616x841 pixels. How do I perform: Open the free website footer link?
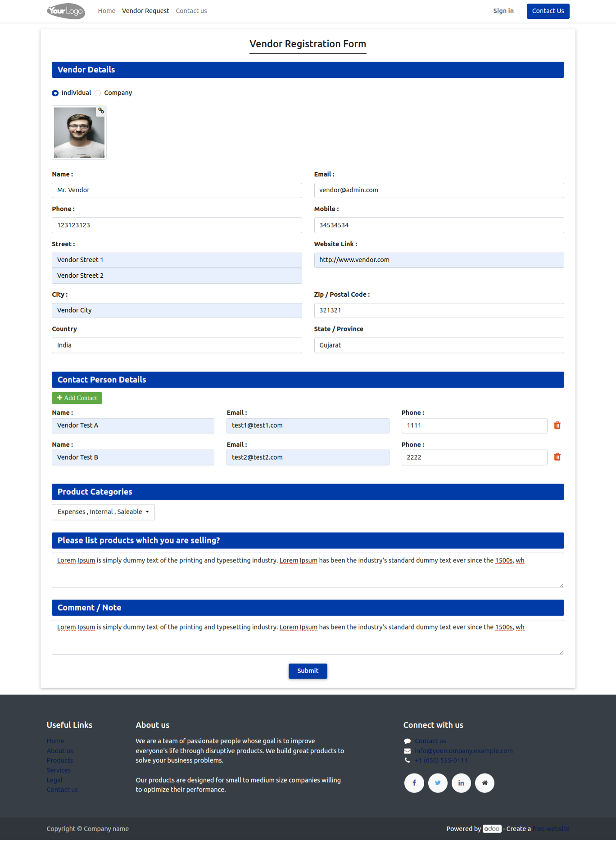click(551, 829)
